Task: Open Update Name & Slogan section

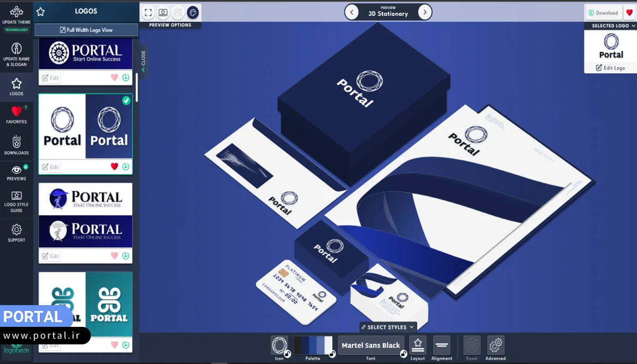Action: (16, 55)
